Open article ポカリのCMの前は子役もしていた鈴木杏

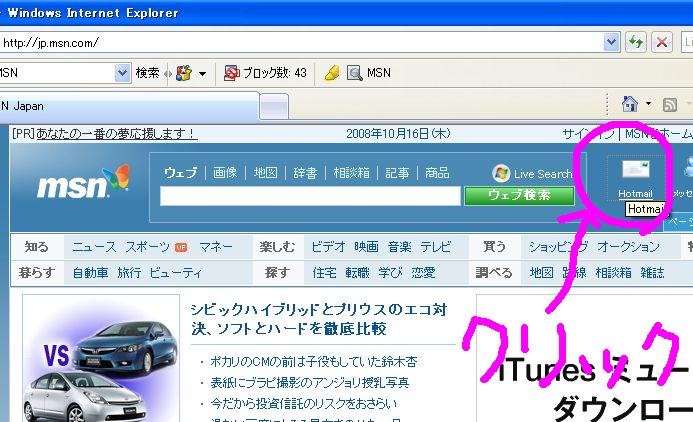coord(313,362)
